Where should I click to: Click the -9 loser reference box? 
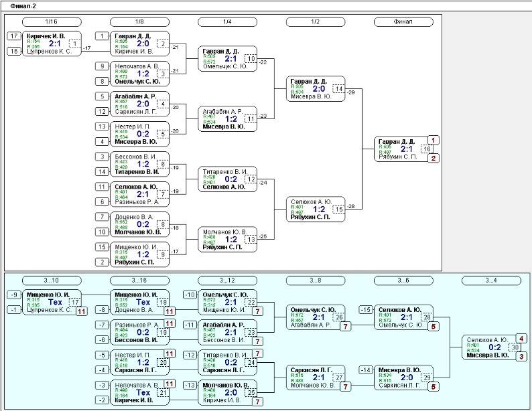(14, 295)
